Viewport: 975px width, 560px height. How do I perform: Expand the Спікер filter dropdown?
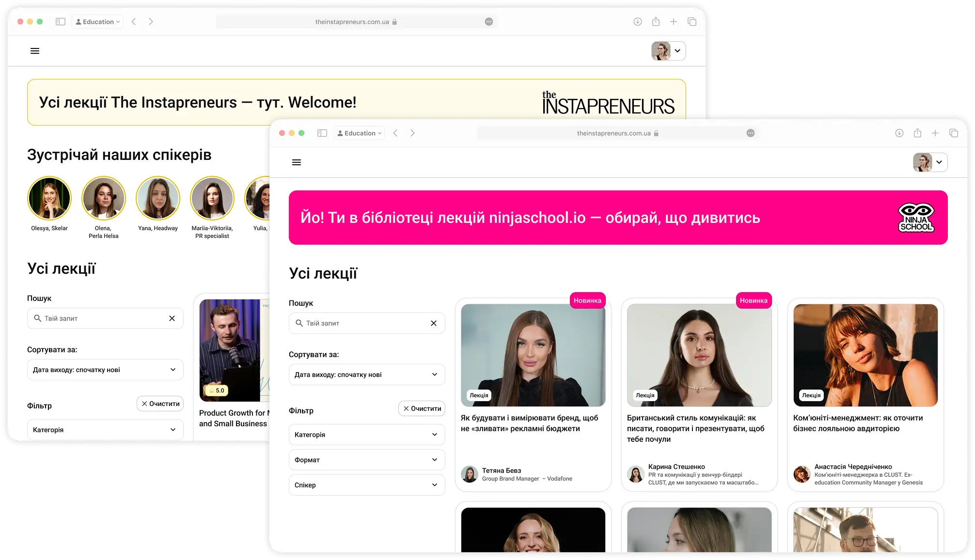point(367,485)
